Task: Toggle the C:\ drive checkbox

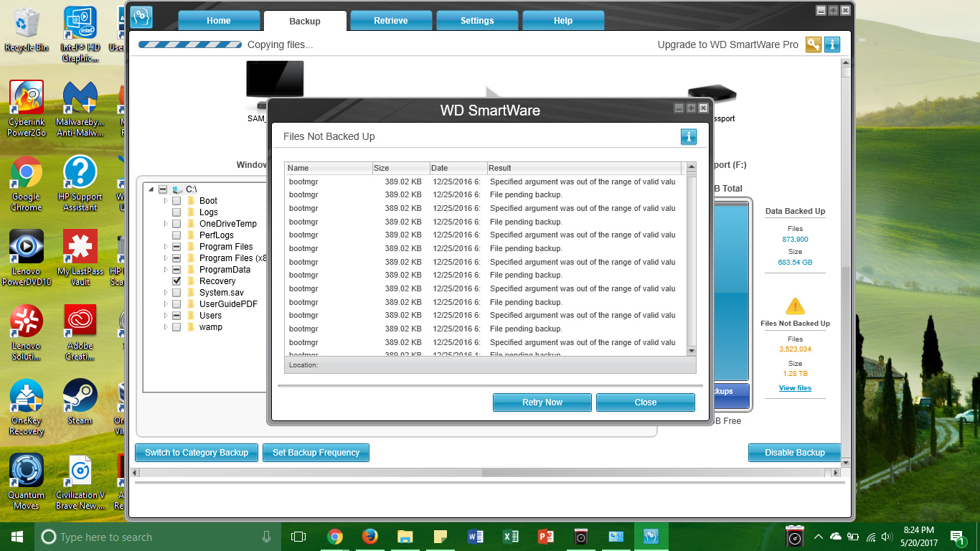Action: [x=163, y=189]
